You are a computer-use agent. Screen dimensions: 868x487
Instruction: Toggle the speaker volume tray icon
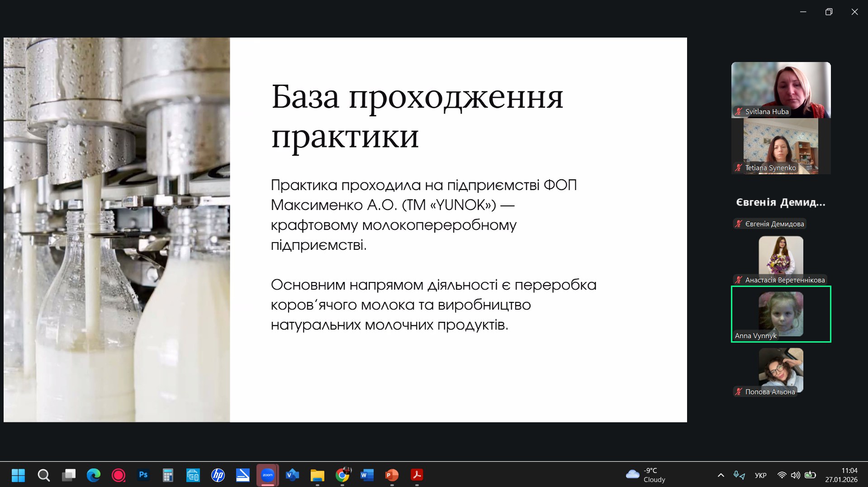[795, 475]
